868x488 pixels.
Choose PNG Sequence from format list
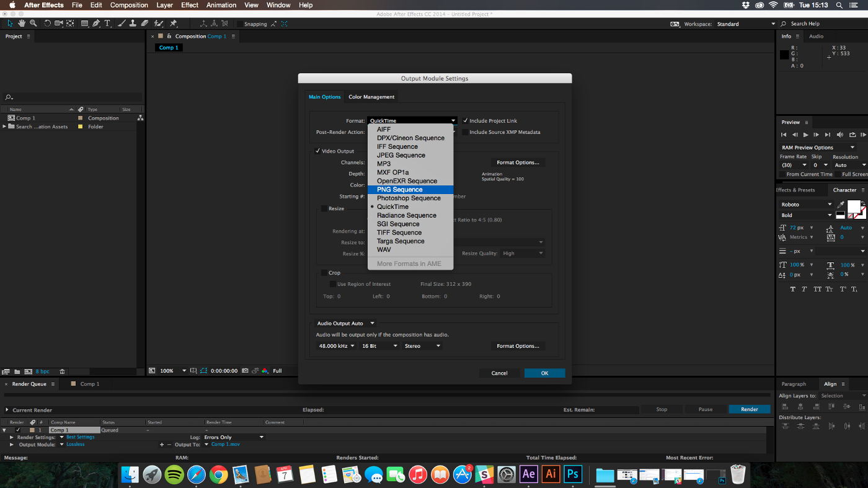(410, 190)
